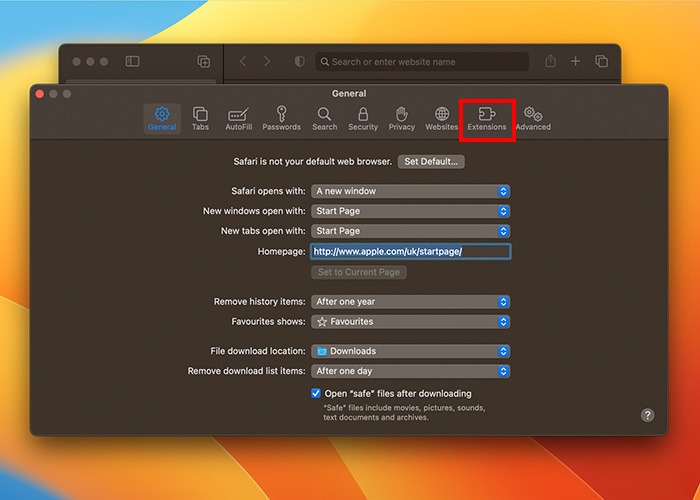Expand the 'Favourites shows' dropdown
This screenshot has height=500, width=700.
(411, 322)
